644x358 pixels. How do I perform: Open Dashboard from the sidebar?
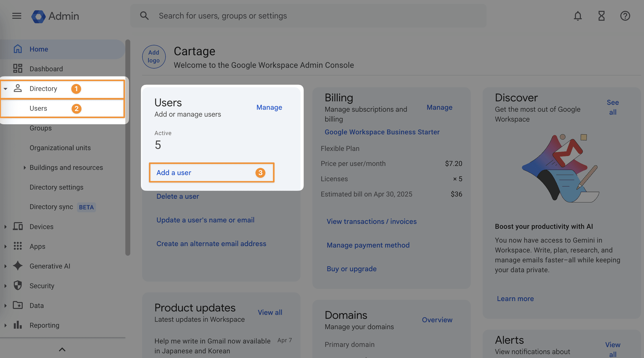pos(62,69)
